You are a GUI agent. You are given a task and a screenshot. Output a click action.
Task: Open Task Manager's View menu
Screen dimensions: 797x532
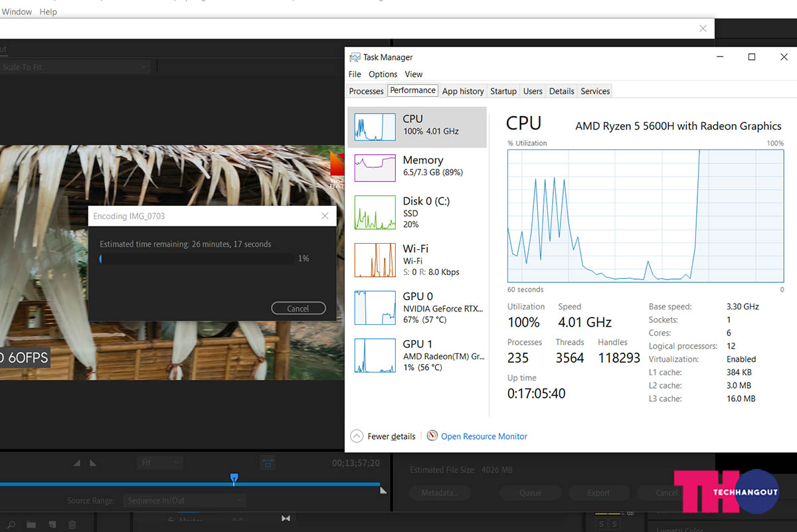tap(414, 74)
